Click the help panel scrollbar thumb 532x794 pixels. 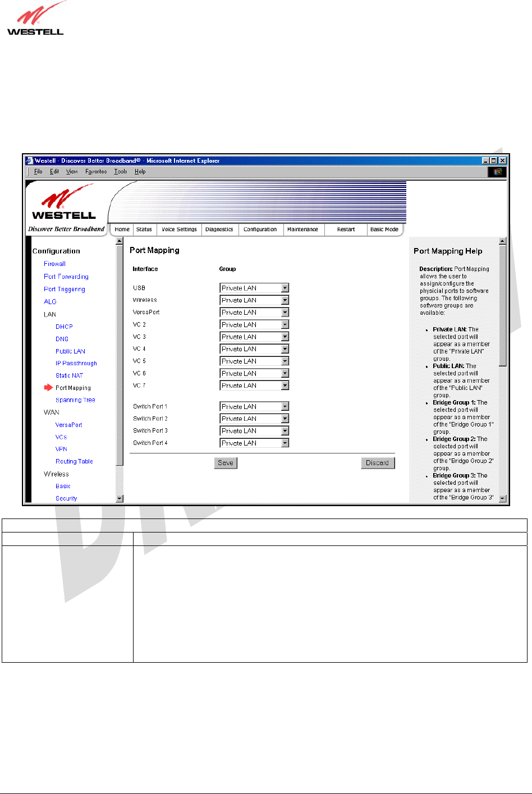(502, 305)
